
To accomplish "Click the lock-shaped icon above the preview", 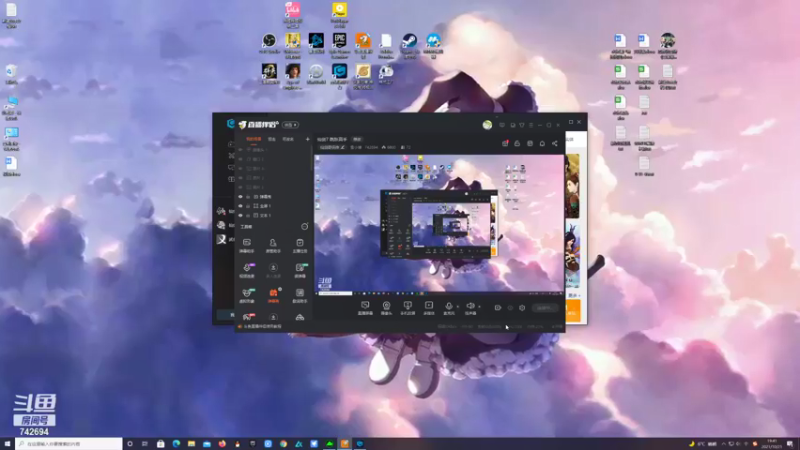I will [517, 143].
